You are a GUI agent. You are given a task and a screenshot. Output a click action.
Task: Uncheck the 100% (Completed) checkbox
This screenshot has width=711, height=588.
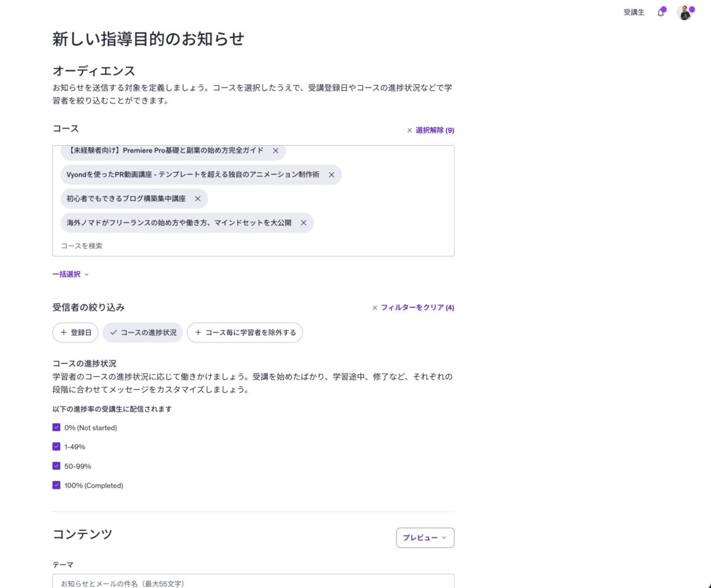[x=56, y=485]
